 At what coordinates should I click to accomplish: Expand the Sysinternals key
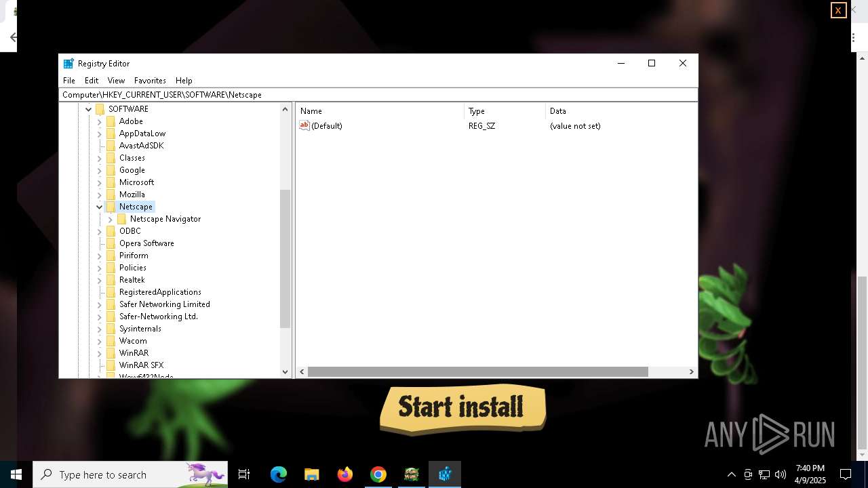(99, 329)
